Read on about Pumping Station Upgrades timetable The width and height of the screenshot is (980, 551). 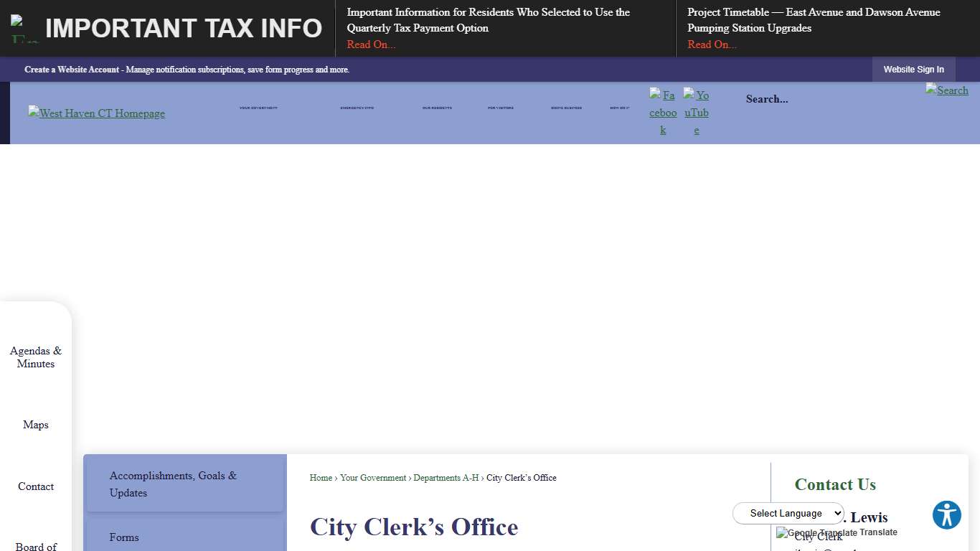click(x=712, y=44)
